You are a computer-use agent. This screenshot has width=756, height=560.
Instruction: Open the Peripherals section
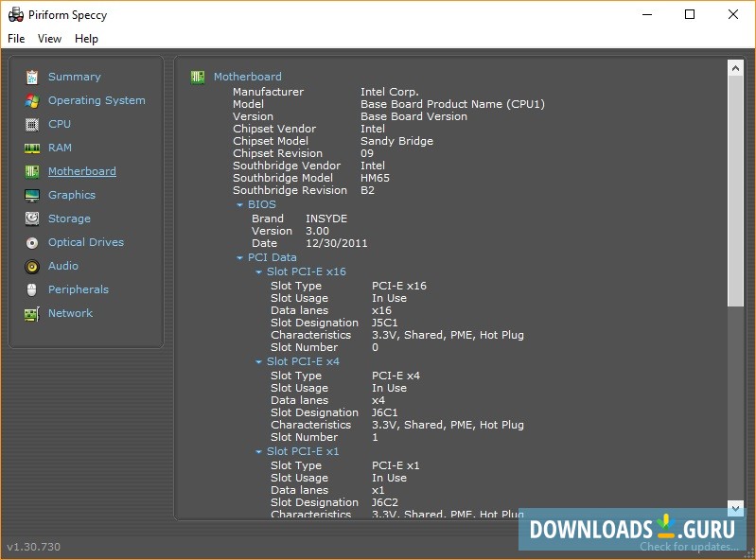click(x=79, y=289)
